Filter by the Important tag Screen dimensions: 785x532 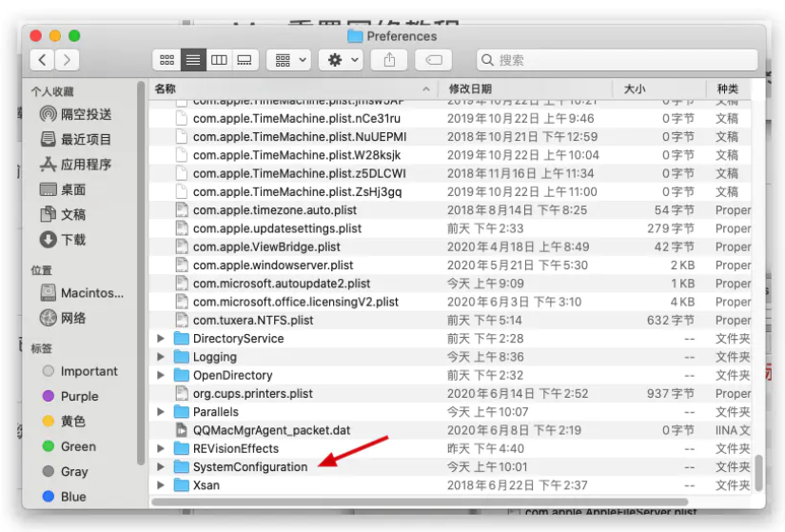(80, 371)
